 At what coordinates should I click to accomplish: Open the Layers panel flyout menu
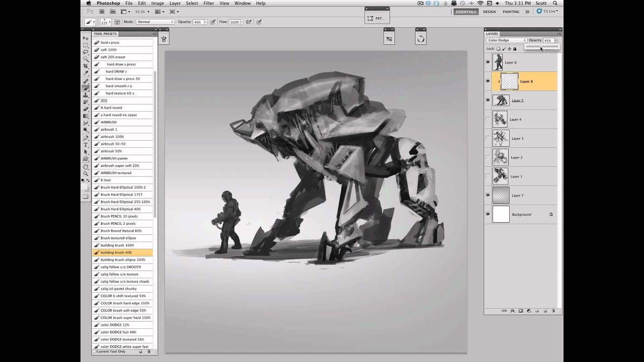[x=558, y=34]
